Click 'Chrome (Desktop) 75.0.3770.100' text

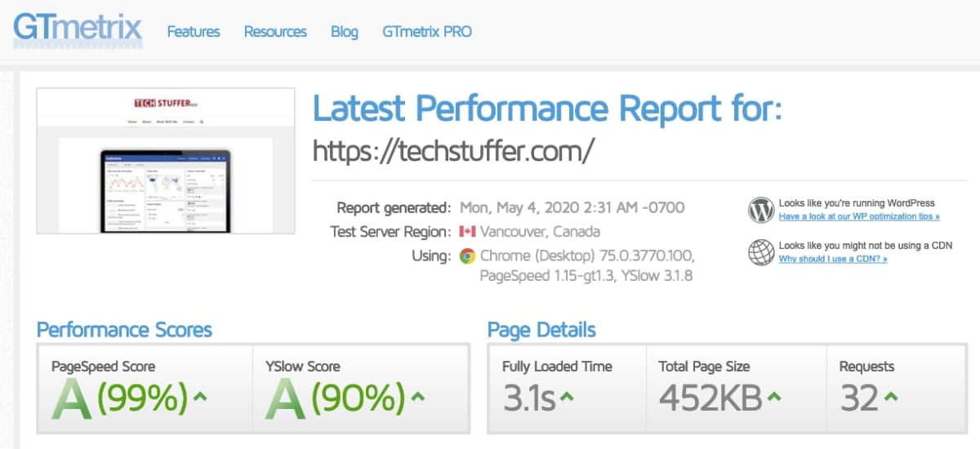(x=588, y=256)
